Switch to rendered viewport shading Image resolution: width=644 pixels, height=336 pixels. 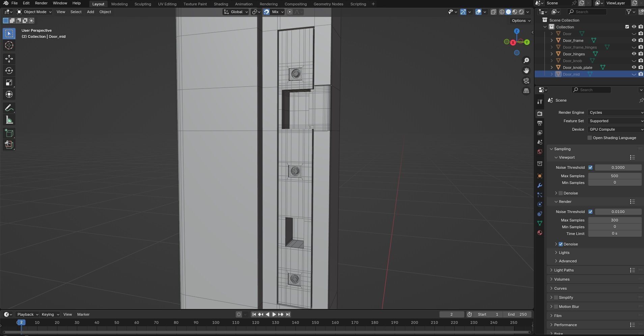(x=521, y=12)
